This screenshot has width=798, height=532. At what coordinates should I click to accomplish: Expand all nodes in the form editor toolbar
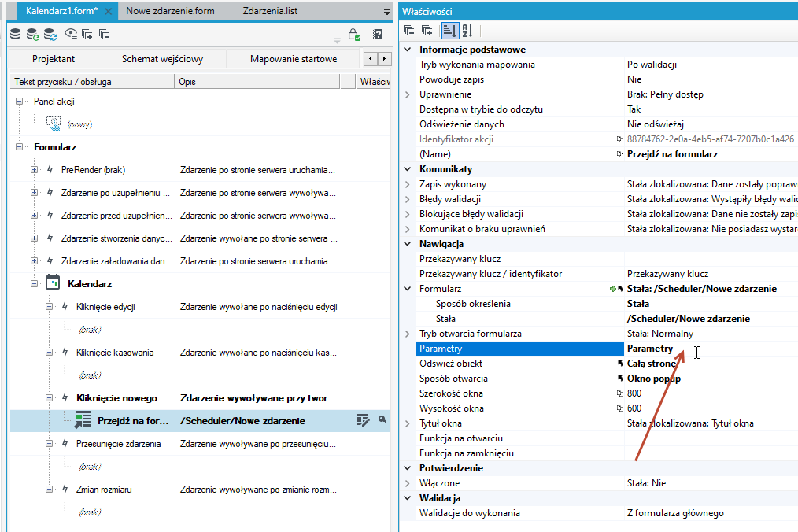tap(87, 34)
